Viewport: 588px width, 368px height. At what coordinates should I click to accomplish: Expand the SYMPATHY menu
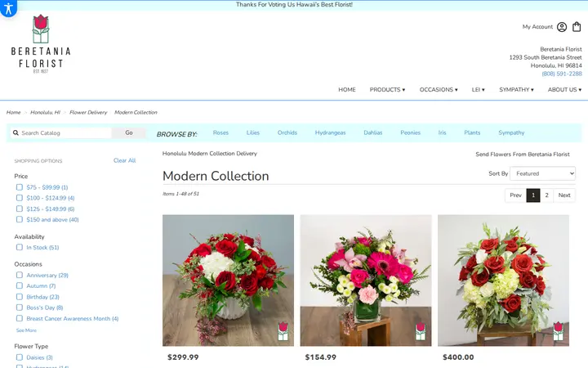(516, 90)
